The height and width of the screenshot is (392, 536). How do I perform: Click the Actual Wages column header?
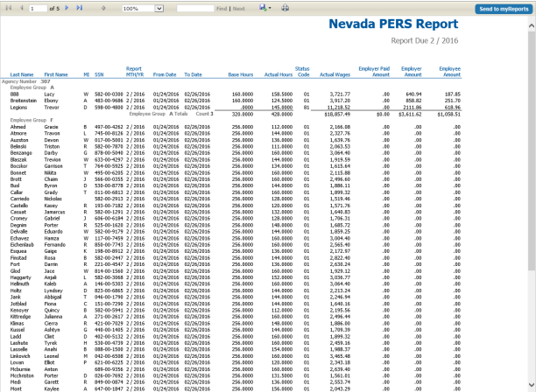321,76
